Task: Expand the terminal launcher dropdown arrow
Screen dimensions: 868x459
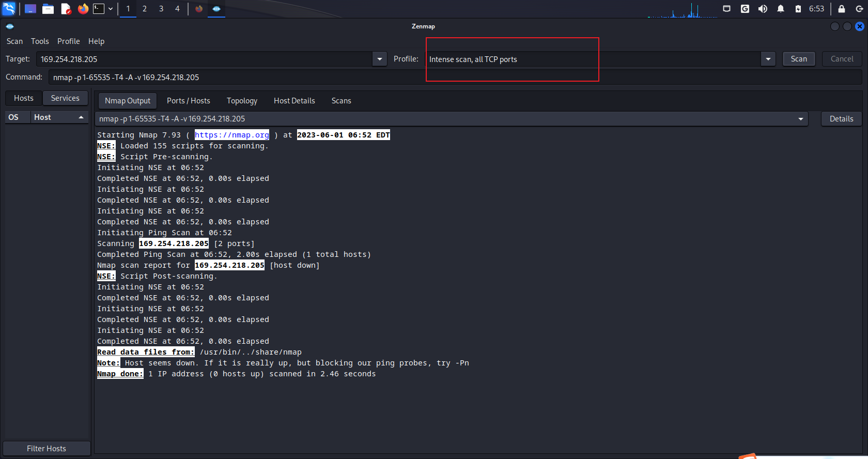Action: pos(111,9)
